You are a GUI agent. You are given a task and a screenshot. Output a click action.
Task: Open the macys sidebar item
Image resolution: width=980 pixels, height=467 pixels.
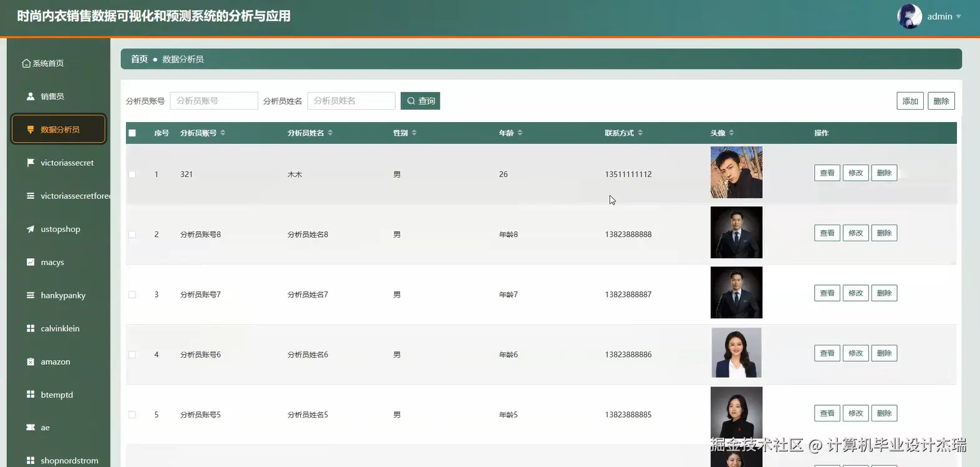point(59,262)
